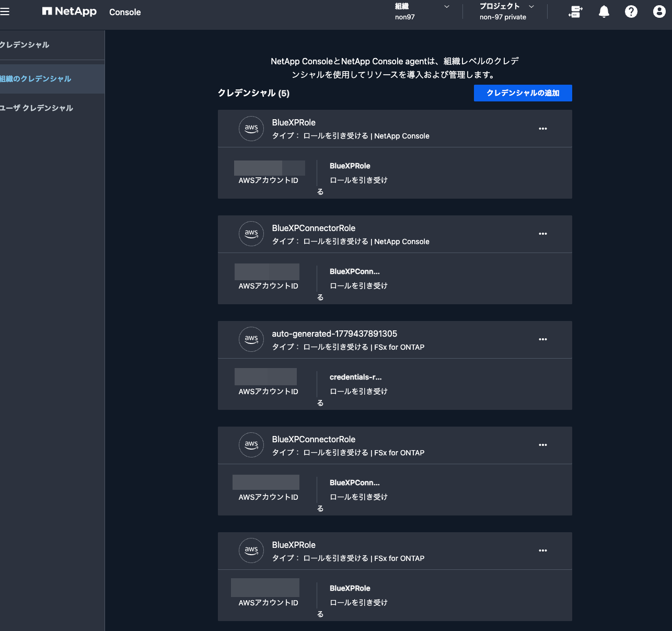Click the クレデンシャル sidebar heading
The image size is (672, 631).
pyautogui.click(x=25, y=45)
